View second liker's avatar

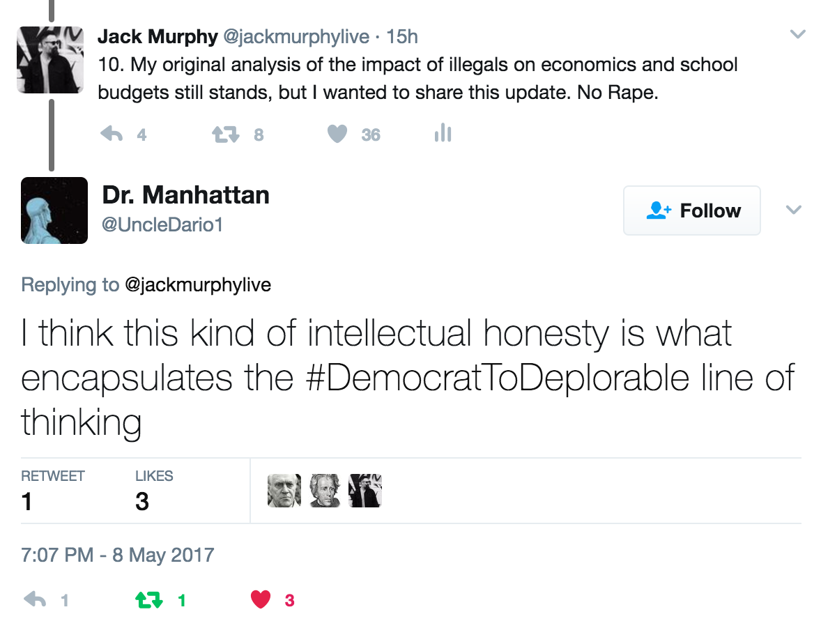click(x=325, y=491)
